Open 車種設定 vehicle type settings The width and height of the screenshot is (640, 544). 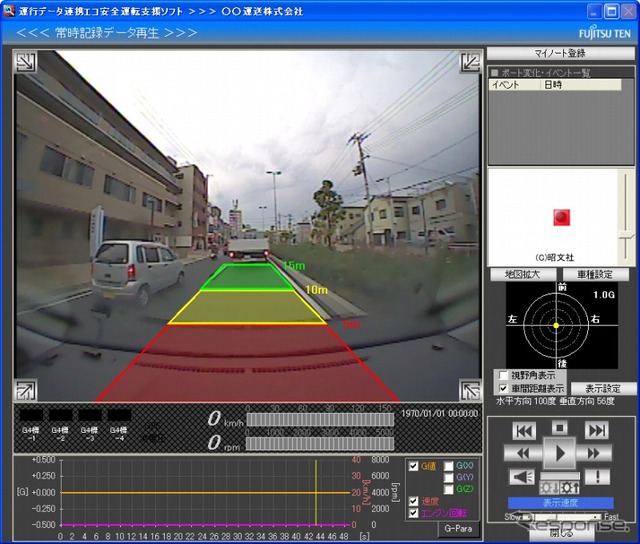click(x=596, y=274)
